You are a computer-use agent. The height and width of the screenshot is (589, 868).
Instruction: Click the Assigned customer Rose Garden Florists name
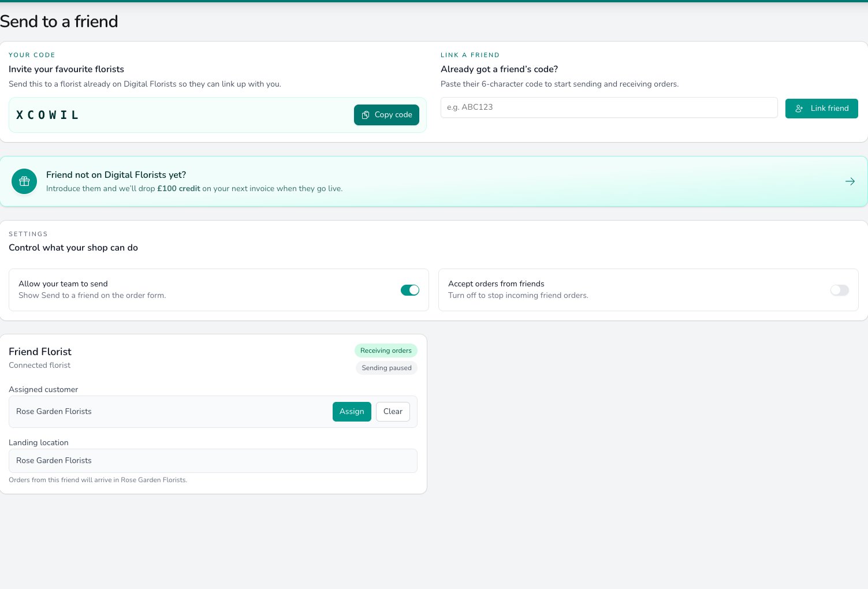pos(54,412)
